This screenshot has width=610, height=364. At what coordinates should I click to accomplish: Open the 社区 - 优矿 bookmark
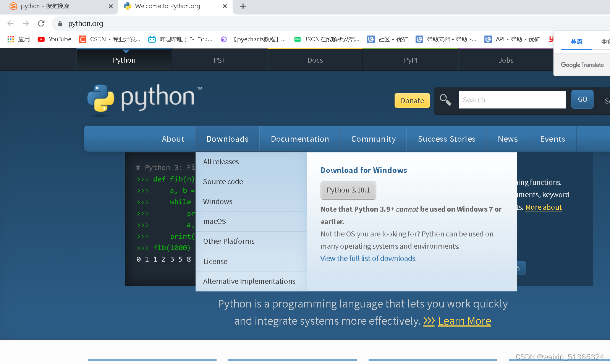point(387,39)
